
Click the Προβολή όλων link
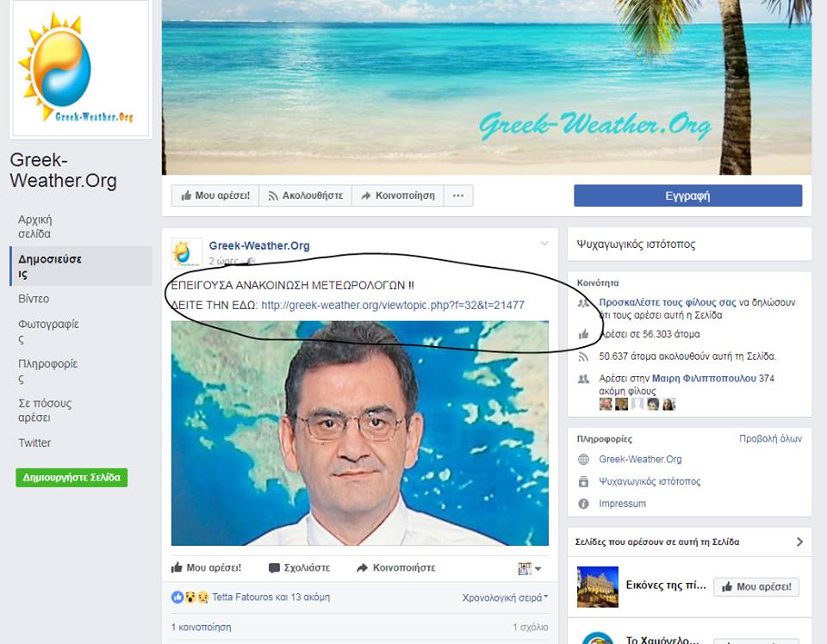[770, 438]
